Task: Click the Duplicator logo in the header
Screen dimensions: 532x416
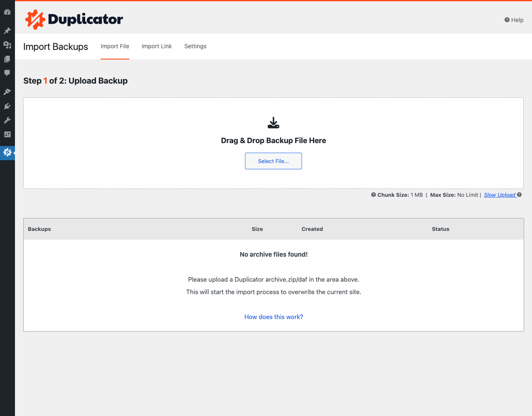Action: [74, 20]
